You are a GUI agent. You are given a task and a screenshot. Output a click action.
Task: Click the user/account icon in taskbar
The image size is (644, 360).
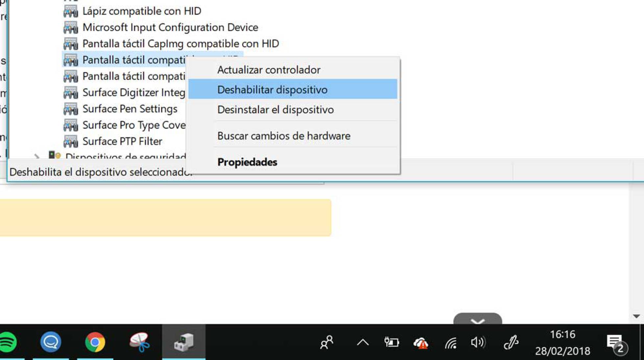pos(328,342)
